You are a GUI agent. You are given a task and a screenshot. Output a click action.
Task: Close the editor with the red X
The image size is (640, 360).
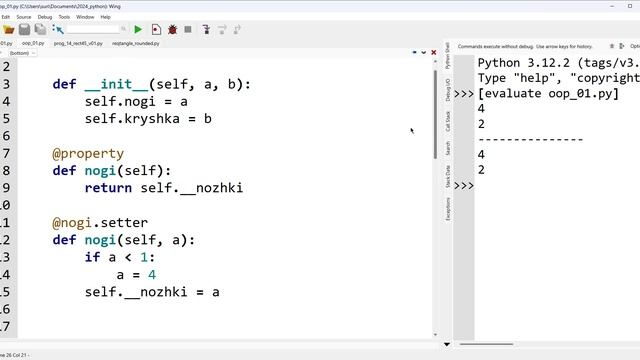tap(433, 52)
